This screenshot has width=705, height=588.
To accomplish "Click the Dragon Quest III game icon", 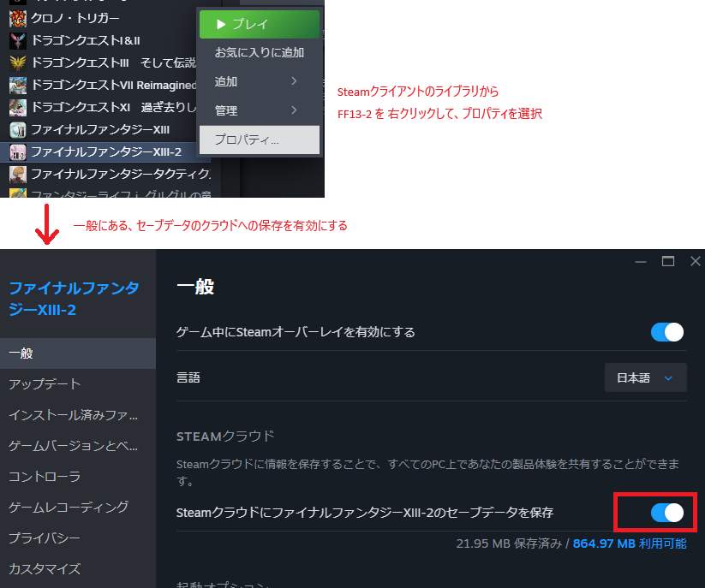I will [x=18, y=62].
